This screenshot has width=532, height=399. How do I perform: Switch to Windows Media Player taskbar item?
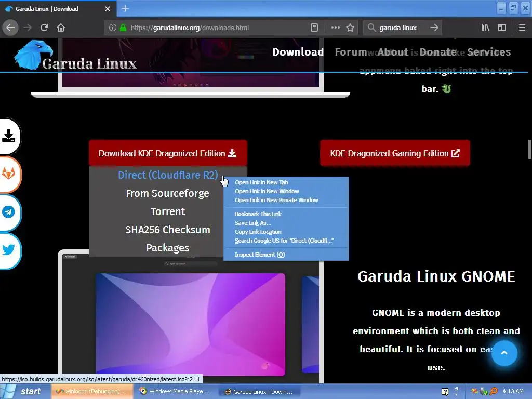click(x=175, y=392)
